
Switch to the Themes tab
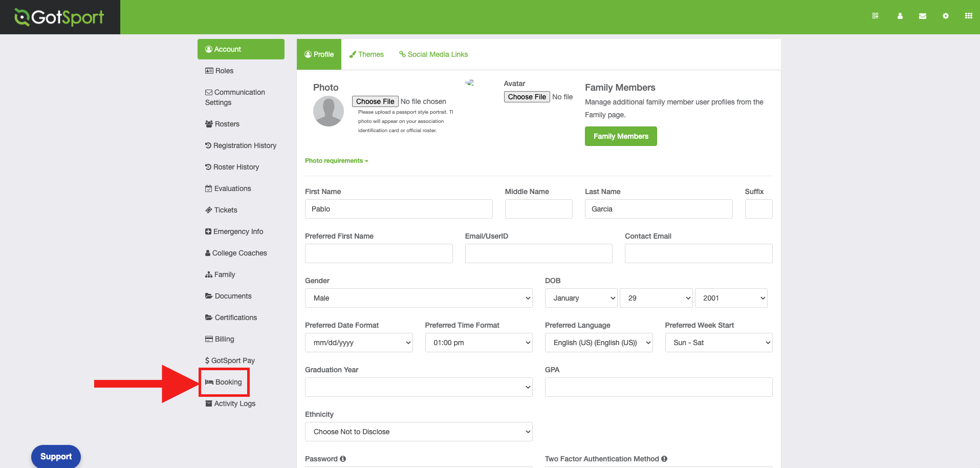point(366,54)
